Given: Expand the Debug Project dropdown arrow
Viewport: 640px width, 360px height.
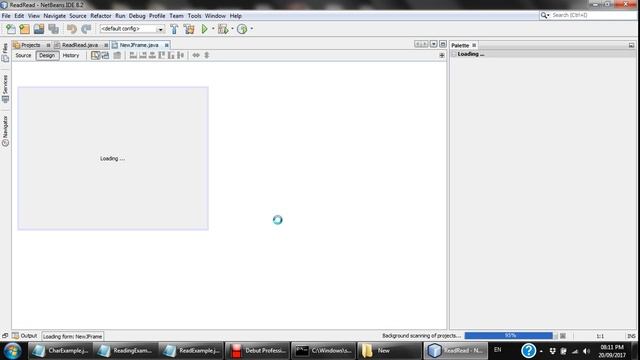Looking at the screenshot, I should click(232, 29).
